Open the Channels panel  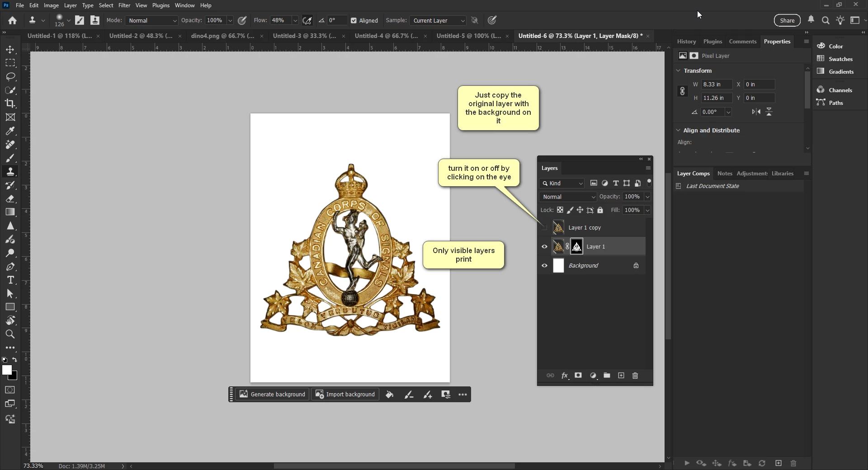(x=835, y=90)
